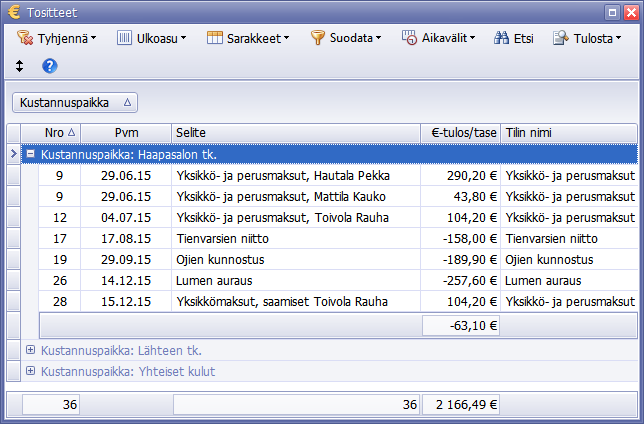This screenshot has width=644, height=424.
Task: Click the grand total 2 166,49 €
Action: tap(461, 405)
